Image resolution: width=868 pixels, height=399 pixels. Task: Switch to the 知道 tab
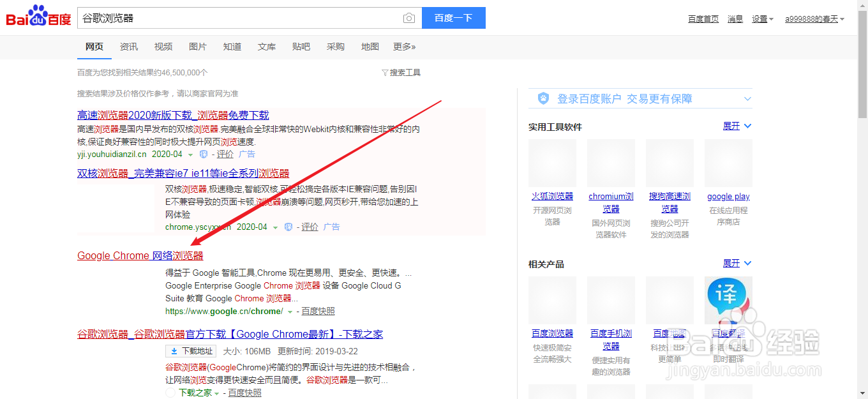(232, 47)
